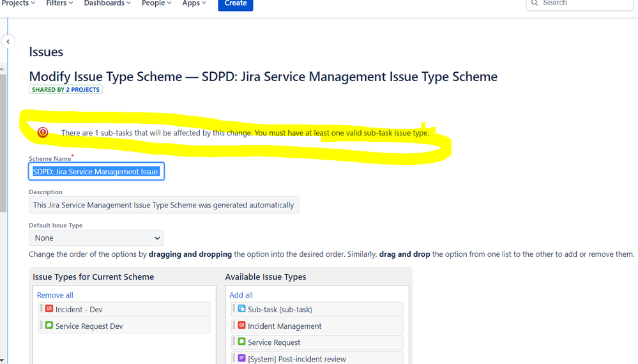638x364 pixels.
Task: Click the SHARED BY 2 PROJECTS badge
Action: coord(66,89)
